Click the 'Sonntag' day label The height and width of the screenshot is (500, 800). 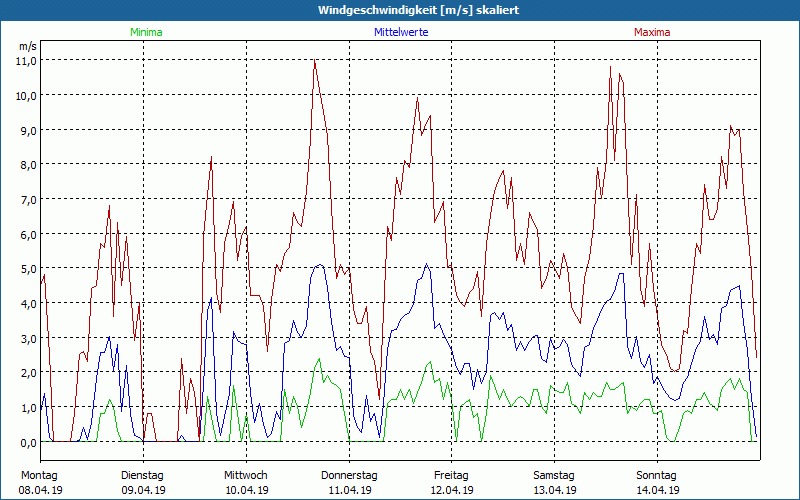tap(657, 475)
